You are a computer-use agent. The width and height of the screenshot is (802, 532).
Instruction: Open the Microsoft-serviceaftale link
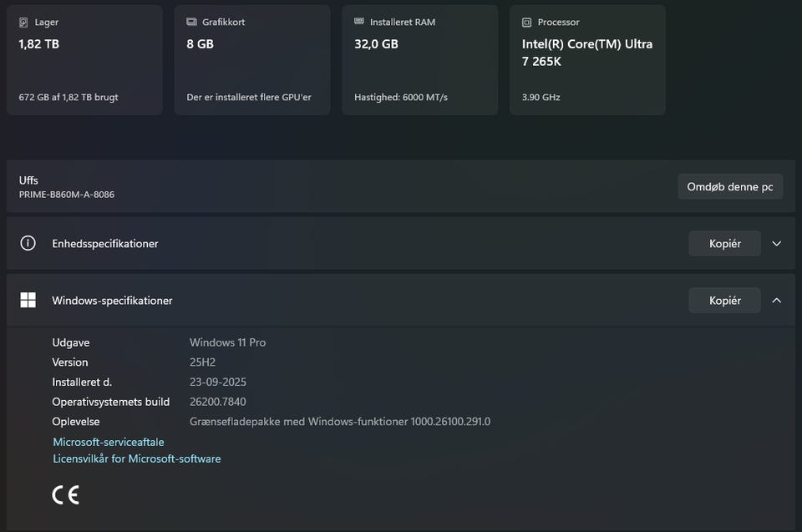click(109, 442)
